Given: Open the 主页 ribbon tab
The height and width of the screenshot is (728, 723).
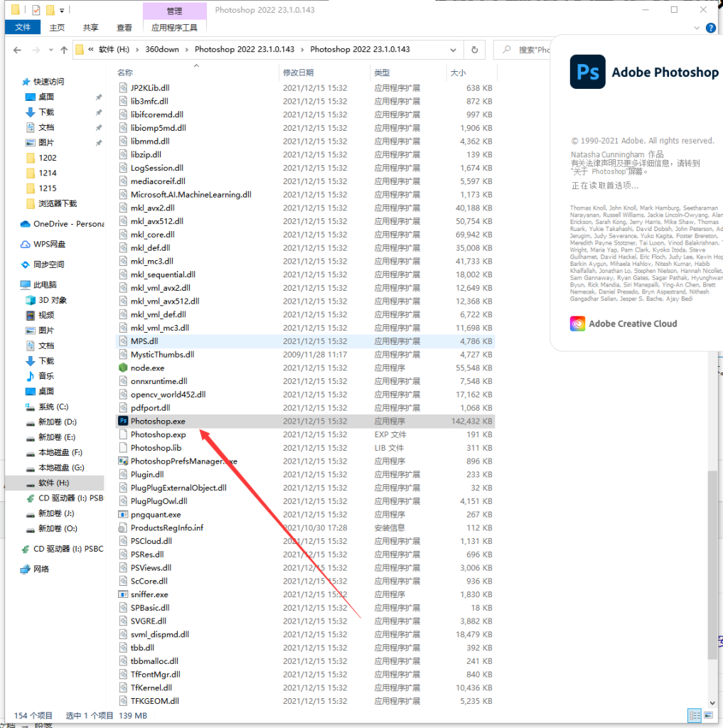Looking at the screenshot, I should click(57, 28).
